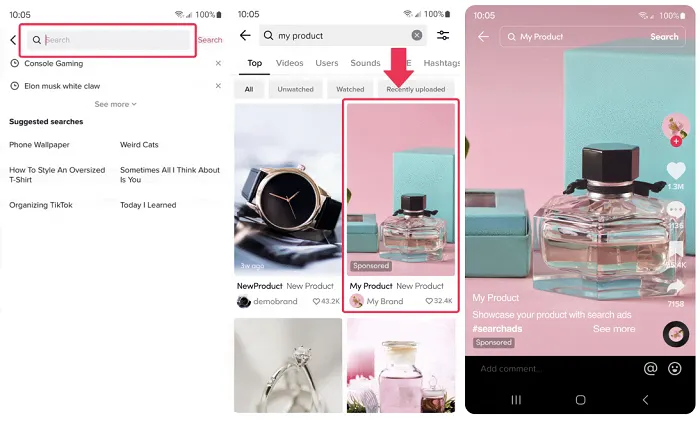Enable the Recently uploaded filter chip
The image size is (700, 425).
(416, 89)
